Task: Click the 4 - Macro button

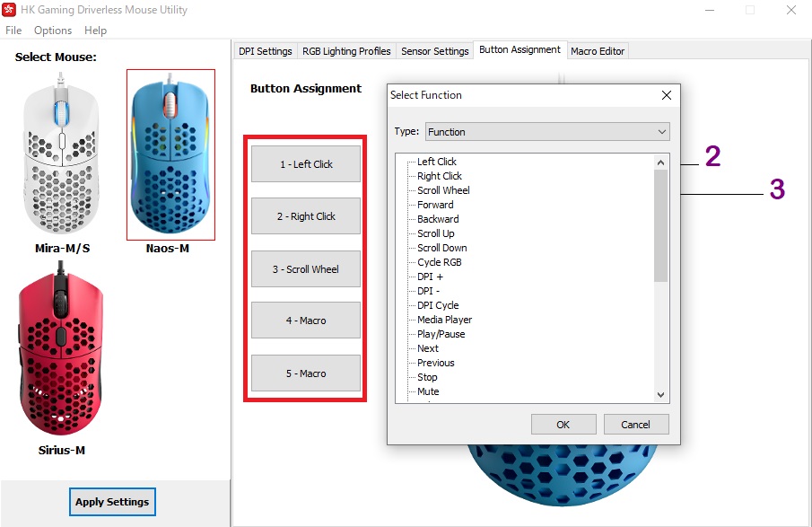Action: (x=306, y=321)
